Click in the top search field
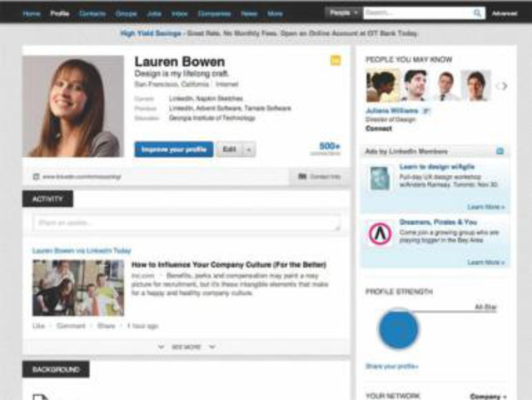This screenshot has width=532, height=400. 418,13
